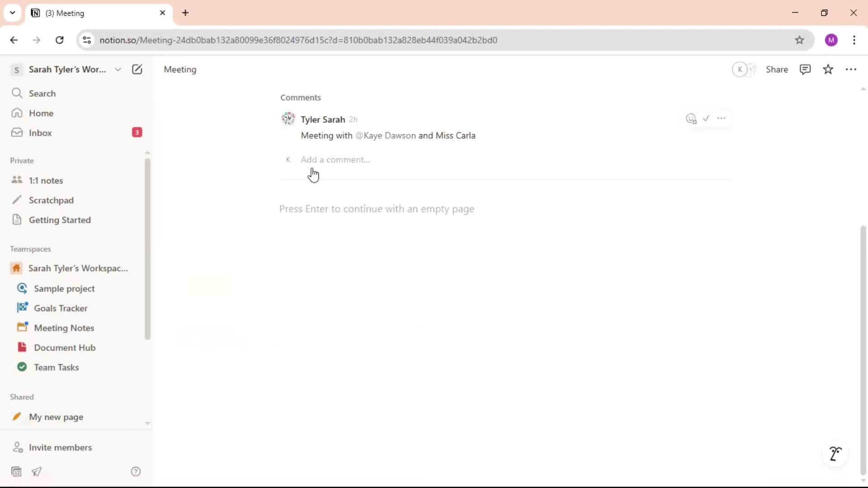868x488 pixels.
Task: Click the Private section header
Action: click(22, 160)
